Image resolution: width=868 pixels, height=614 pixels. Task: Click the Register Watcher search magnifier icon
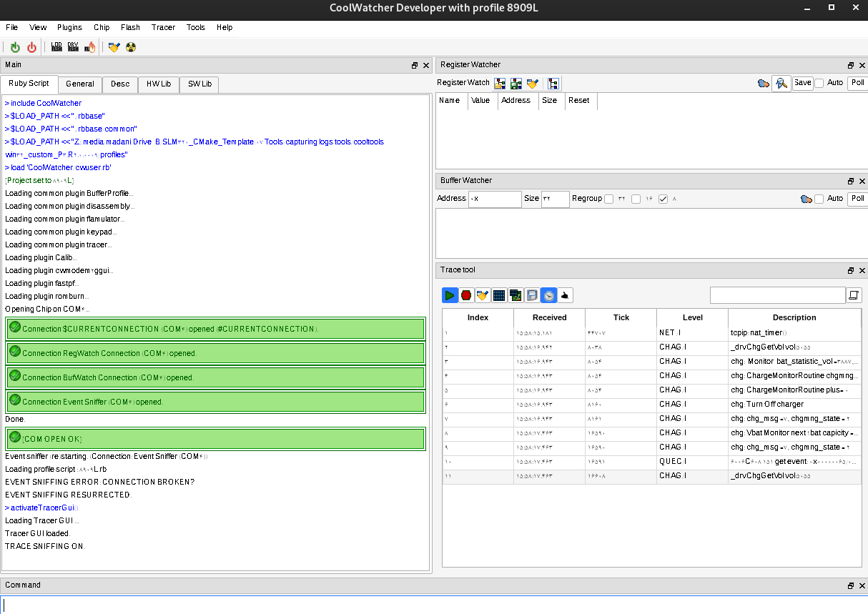(x=781, y=83)
